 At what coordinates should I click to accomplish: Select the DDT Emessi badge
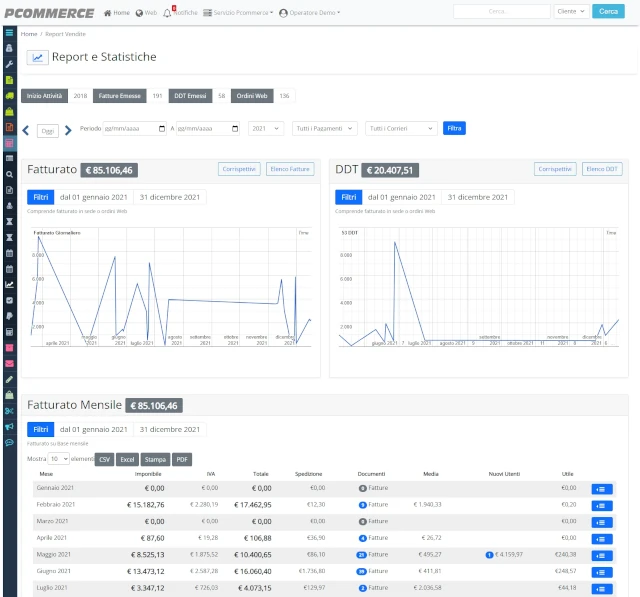pos(190,96)
